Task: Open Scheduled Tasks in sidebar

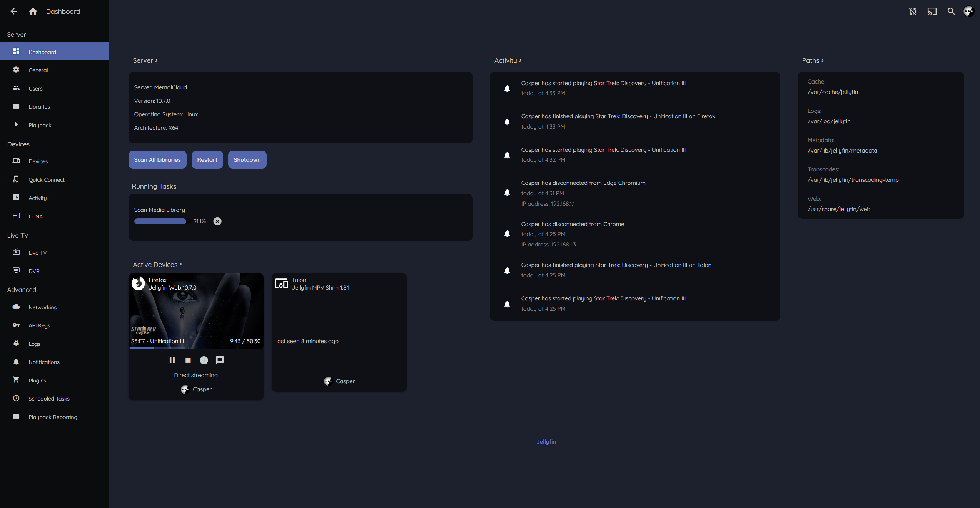Action: (x=49, y=399)
